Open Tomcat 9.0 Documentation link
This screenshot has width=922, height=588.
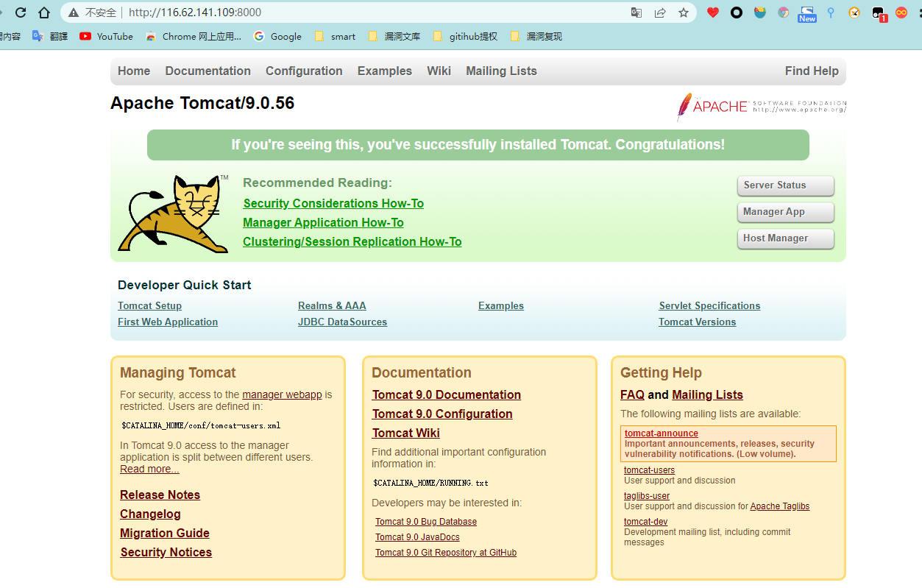coord(447,394)
